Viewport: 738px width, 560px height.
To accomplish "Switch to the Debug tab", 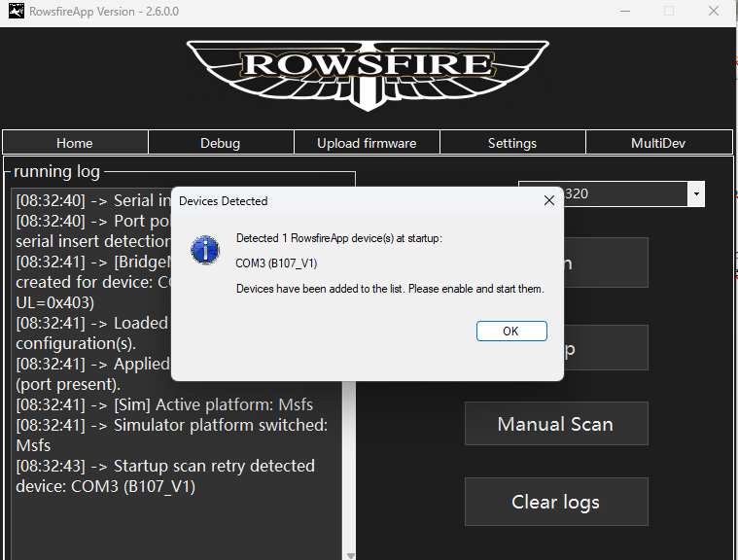I will 221,143.
